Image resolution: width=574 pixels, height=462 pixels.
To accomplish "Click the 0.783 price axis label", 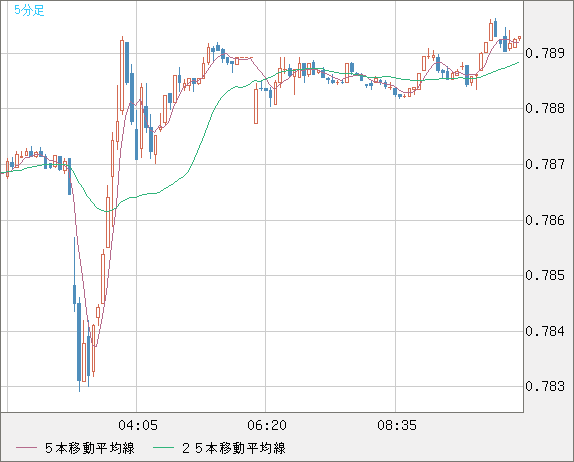I will pyautogui.click(x=545, y=386).
